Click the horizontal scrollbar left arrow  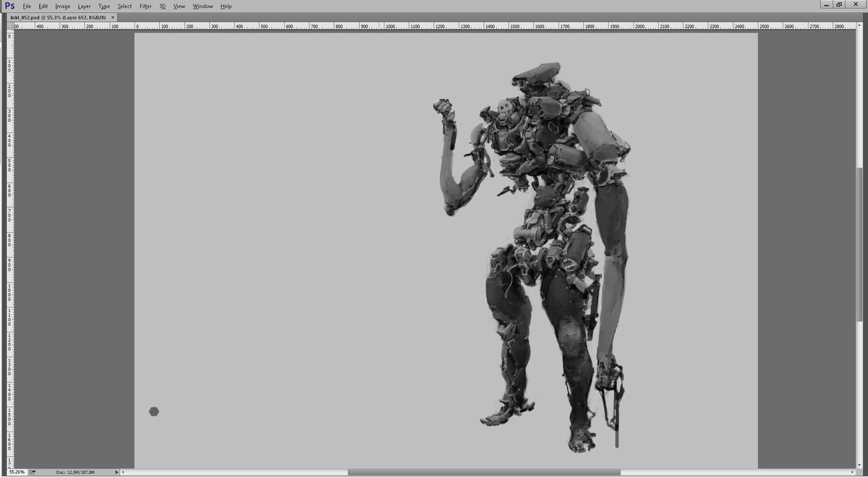point(124,472)
